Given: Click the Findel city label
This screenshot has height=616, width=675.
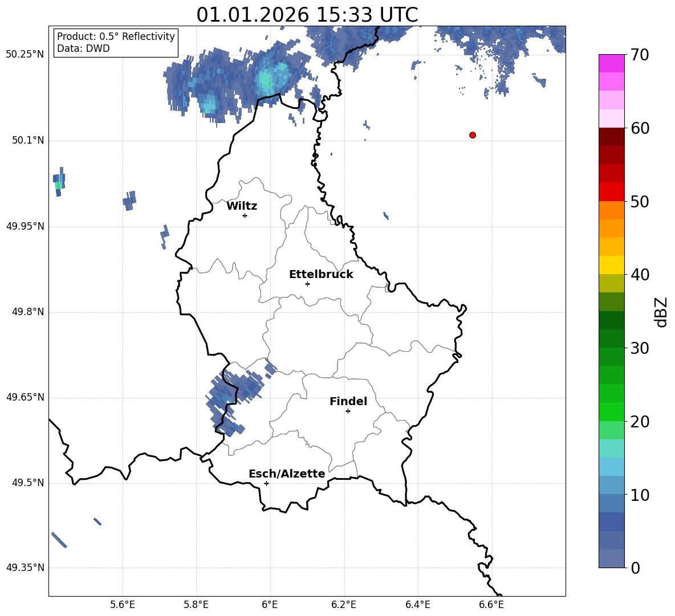Looking at the screenshot, I should click(x=348, y=402).
